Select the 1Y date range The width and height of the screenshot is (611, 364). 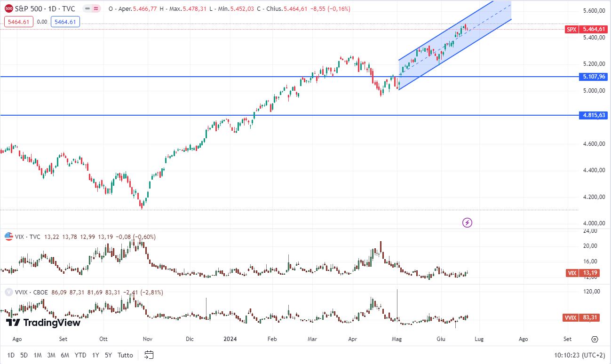(x=95, y=355)
